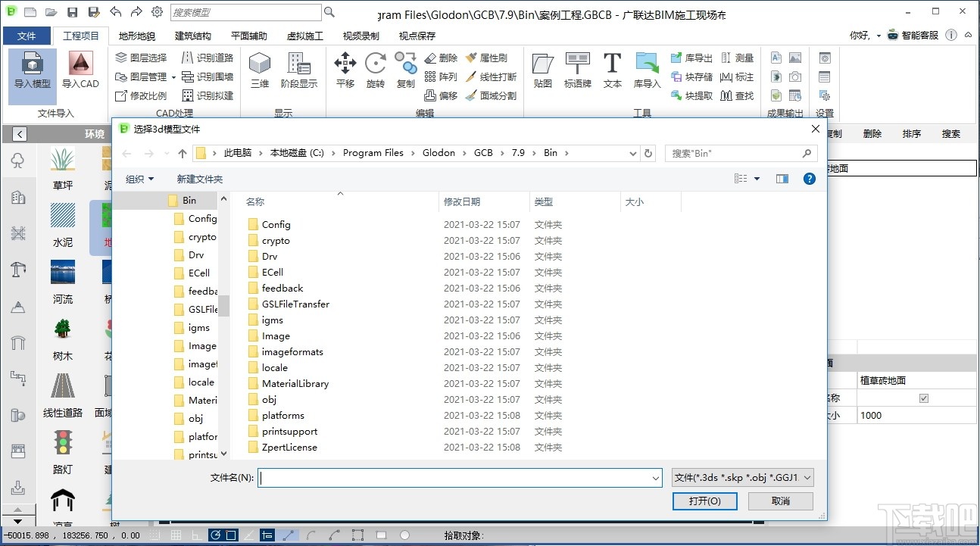Click the 导入CAD icon in the ribbon

tap(80, 70)
